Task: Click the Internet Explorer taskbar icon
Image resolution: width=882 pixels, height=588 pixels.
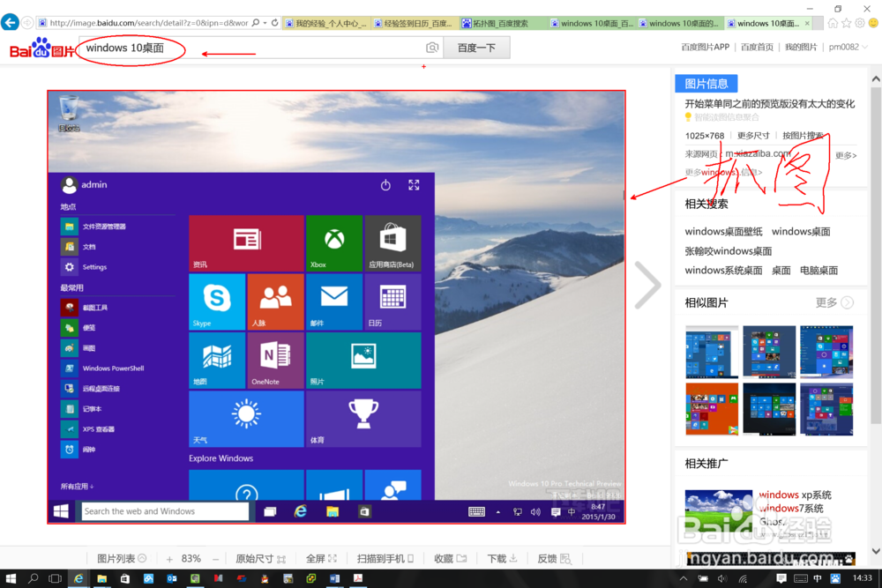Action: tap(78, 578)
